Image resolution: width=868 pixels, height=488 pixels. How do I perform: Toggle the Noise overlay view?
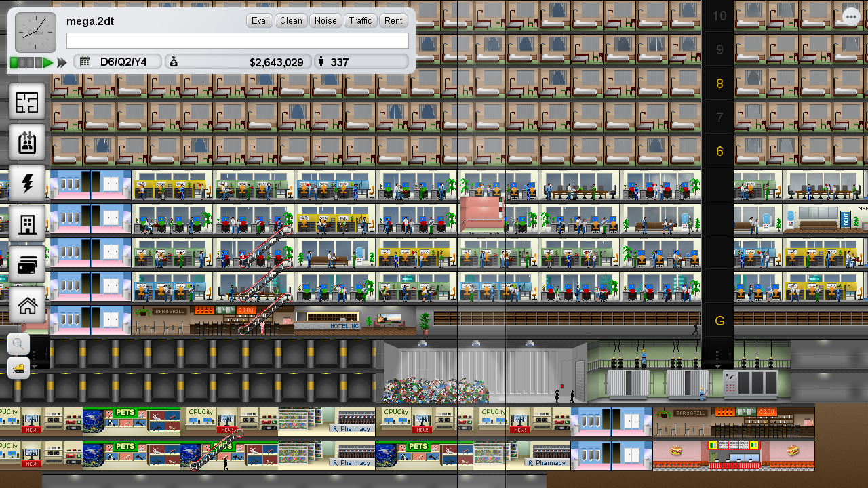325,21
